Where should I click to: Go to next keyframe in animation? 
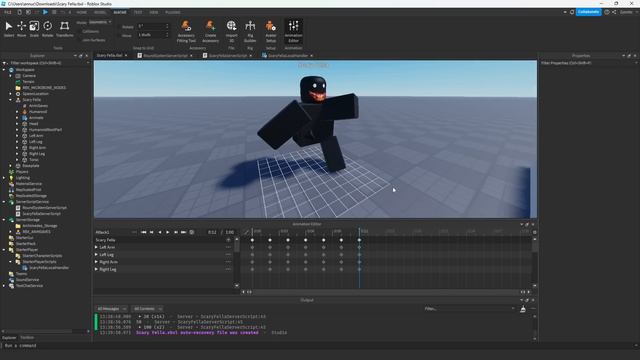(176, 232)
